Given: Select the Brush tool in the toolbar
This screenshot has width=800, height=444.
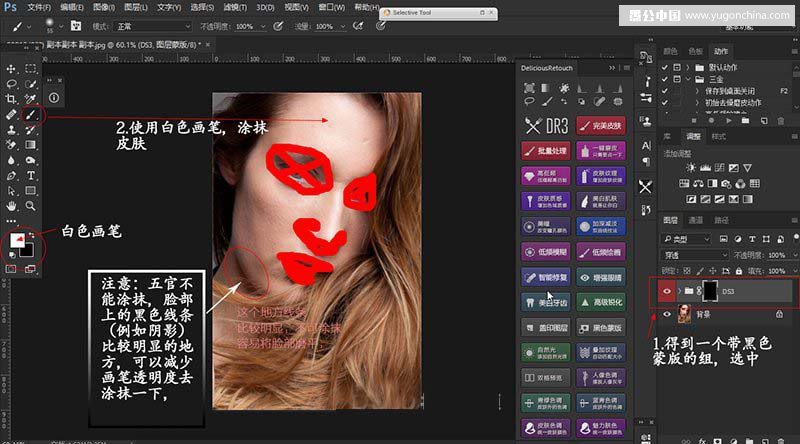Looking at the screenshot, I should click(x=31, y=115).
